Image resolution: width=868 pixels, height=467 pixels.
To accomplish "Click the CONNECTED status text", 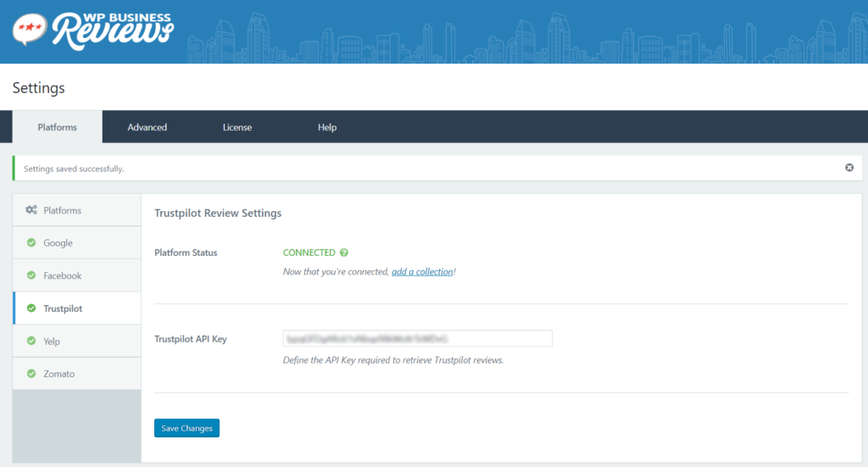I will coord(309,253).
